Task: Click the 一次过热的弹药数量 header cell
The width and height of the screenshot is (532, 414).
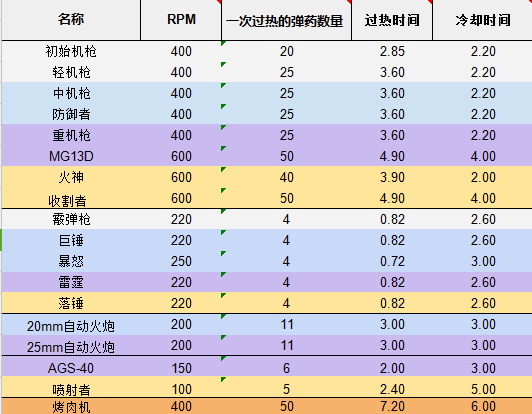Action: coord(286,20)
